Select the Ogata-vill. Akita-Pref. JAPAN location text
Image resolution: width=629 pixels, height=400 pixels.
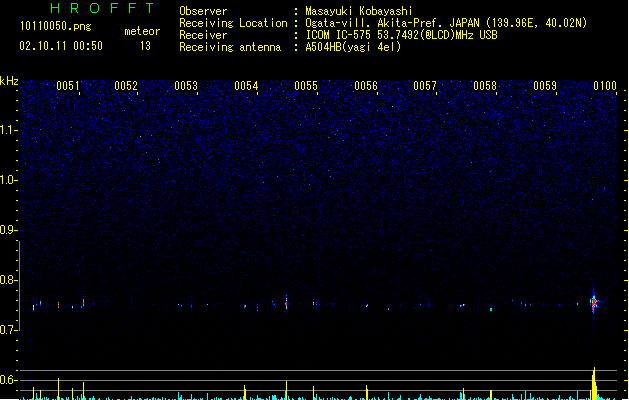446,23
